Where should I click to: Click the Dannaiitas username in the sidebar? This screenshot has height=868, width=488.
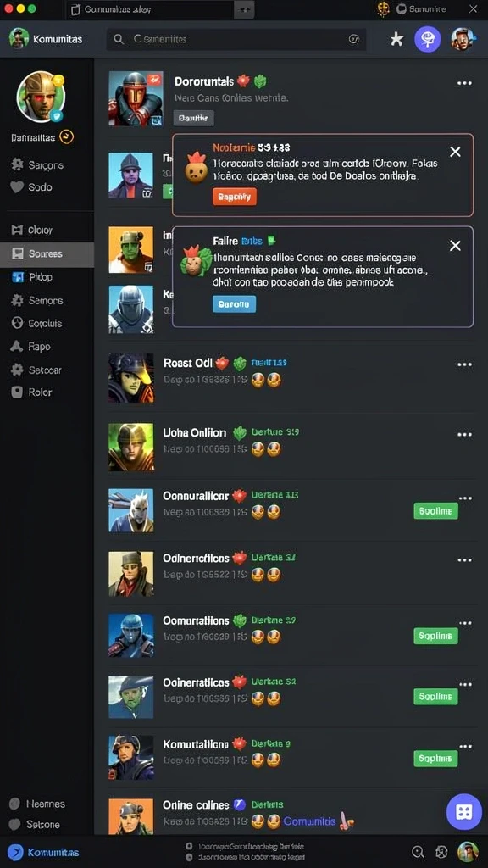coord(33,137)
